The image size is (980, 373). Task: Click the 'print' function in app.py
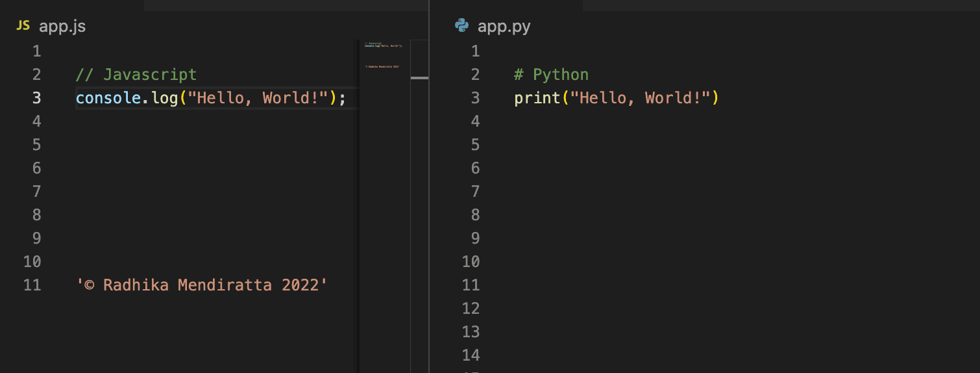tap(537, 98)
